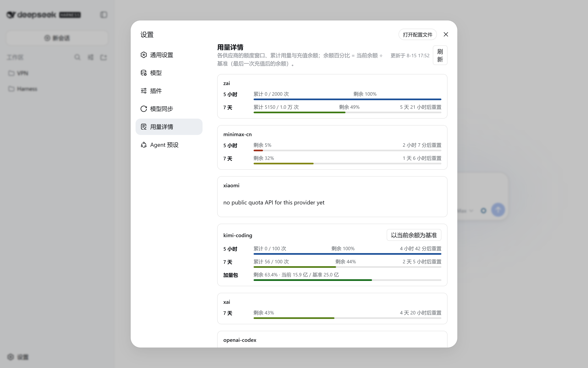This screenshot has width=588, height=368.
Task: Click the usage report icon beside 用量详情
Action: point(144,127)
